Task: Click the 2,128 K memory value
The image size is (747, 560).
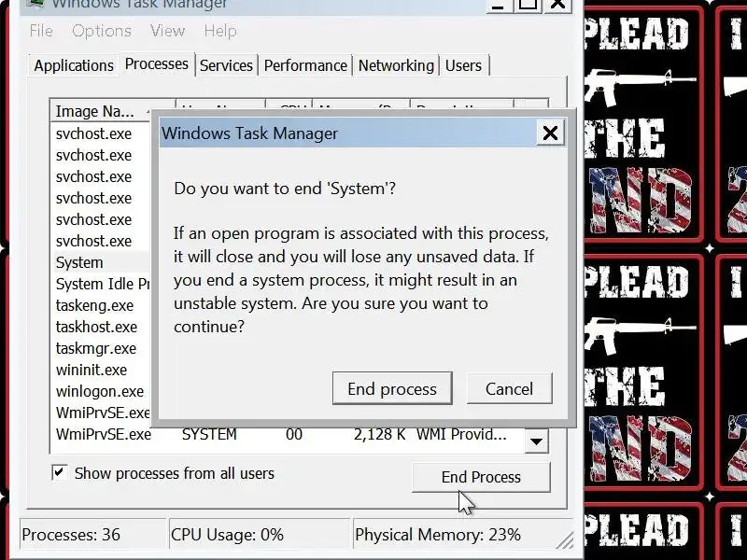Action: click(380, 434)
